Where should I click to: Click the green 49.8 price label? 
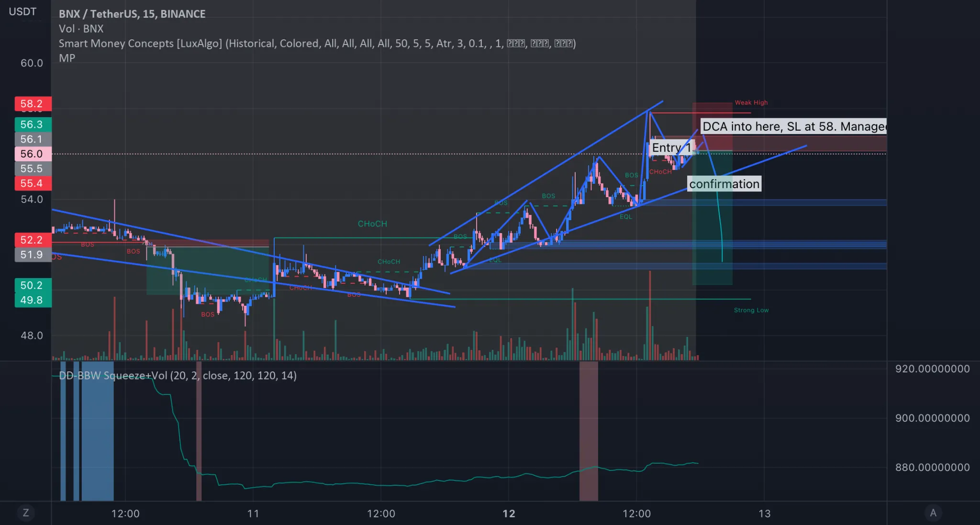click(x=32, y=300)
